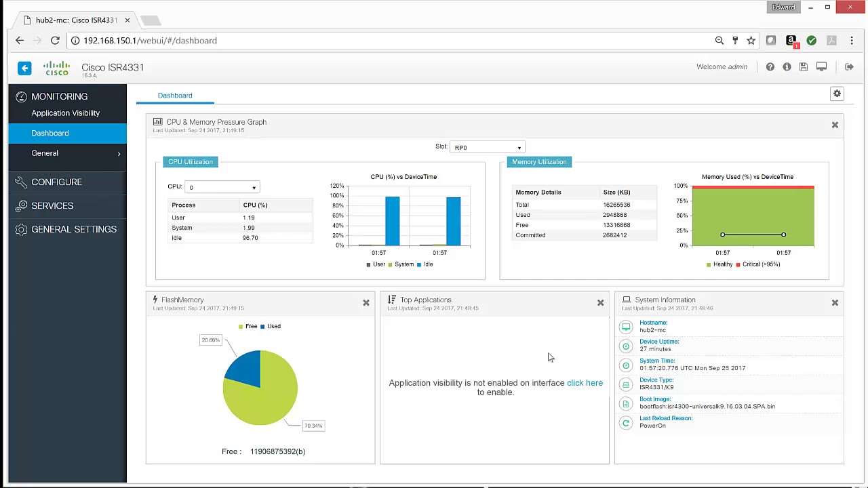Viewport: 868px width, 488px height.
Task: Click the monitor icon in header
Action: [821, 67]
